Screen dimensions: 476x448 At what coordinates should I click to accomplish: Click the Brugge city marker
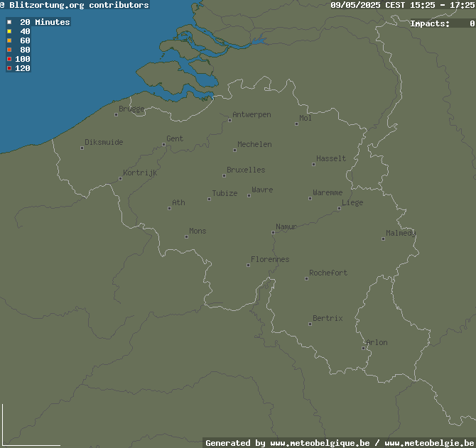117,114
